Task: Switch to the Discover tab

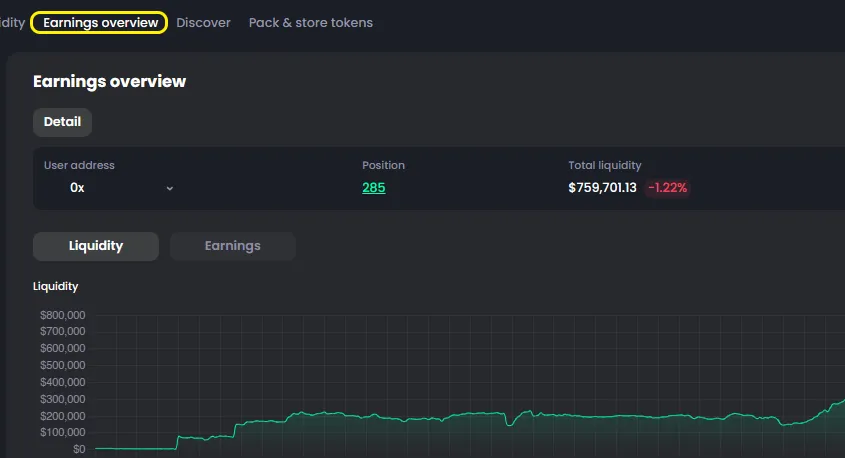Action: click(x=203, y=23)
